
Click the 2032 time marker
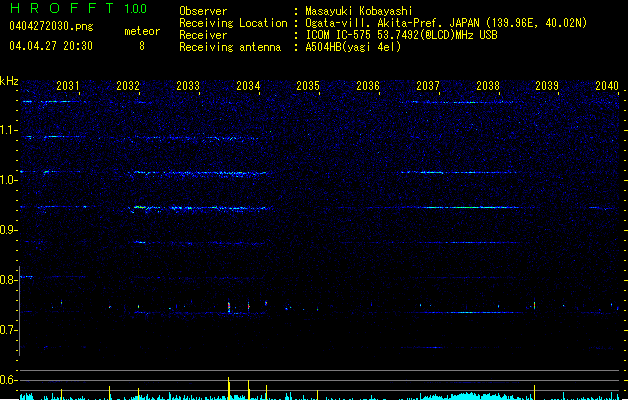[128, 85]
